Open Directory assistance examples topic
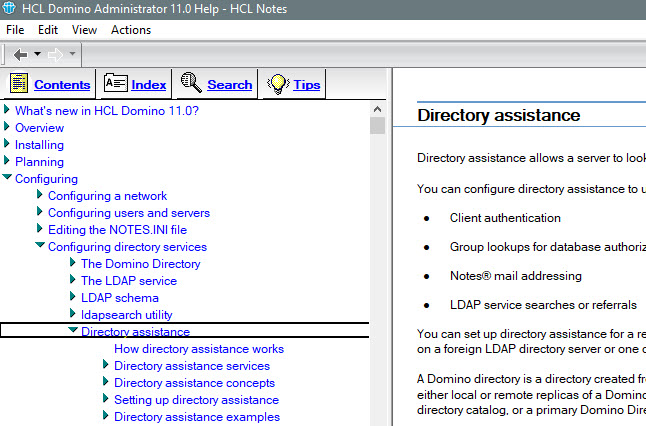Image resolution: width=646 pixels, height=426 pixels. (x=197, y=417)
